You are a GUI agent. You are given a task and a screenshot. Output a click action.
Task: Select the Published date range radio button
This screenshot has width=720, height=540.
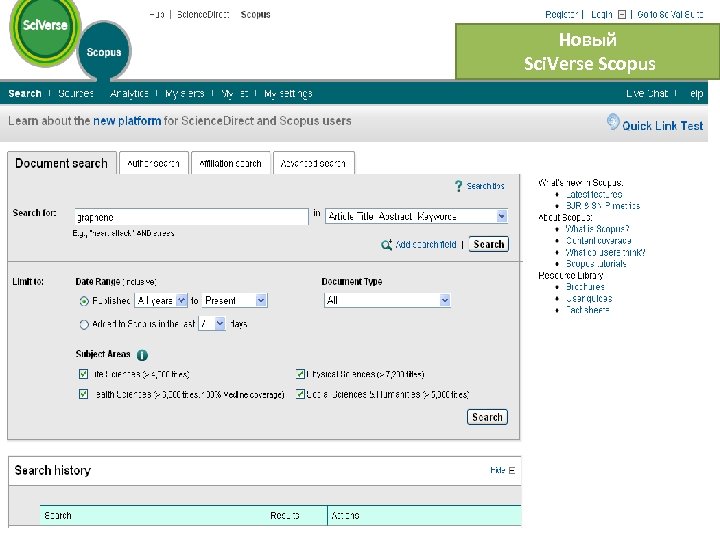click(x=84, y=301)
